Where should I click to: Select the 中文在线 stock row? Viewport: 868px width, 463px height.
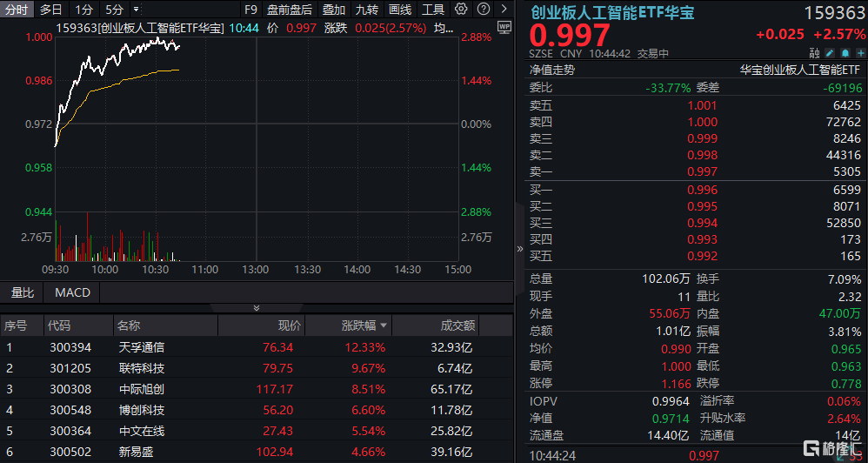[x=257, y=431]
